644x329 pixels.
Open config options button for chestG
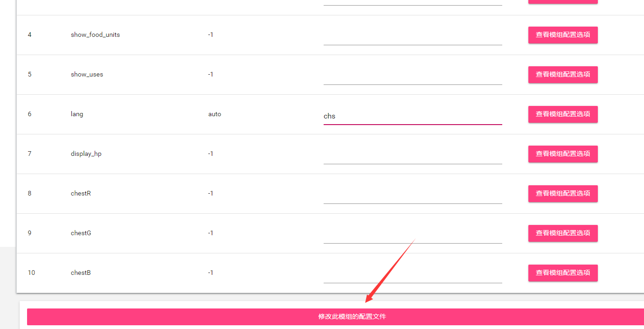(563, 233)
